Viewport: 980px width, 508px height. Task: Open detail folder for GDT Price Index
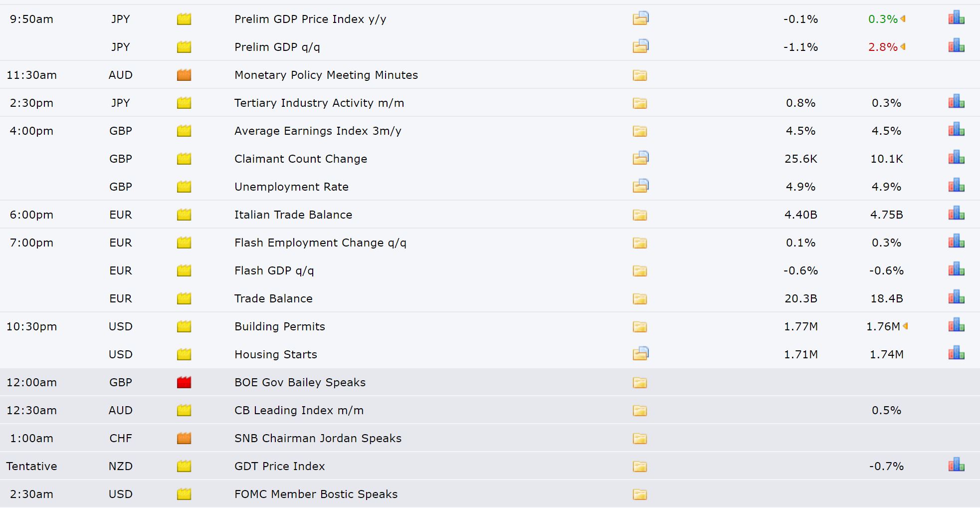click(x=640, y=467)
